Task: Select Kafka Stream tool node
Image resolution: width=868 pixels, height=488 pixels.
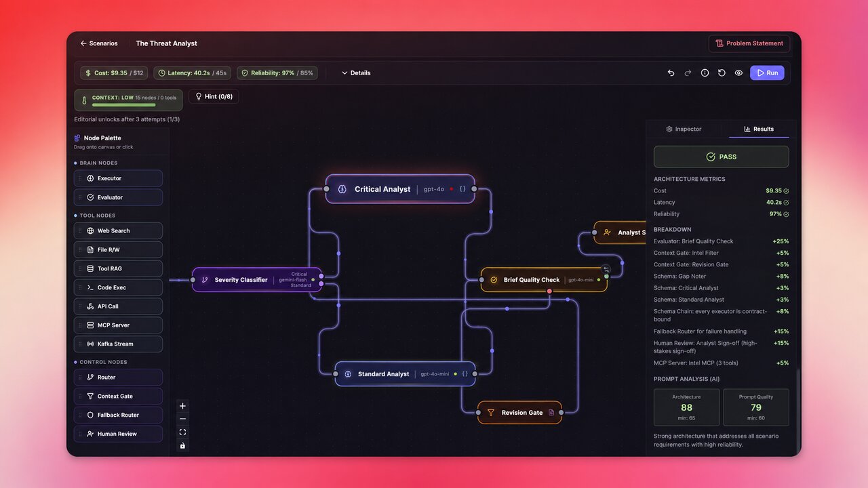Action: tap(118, 344)
